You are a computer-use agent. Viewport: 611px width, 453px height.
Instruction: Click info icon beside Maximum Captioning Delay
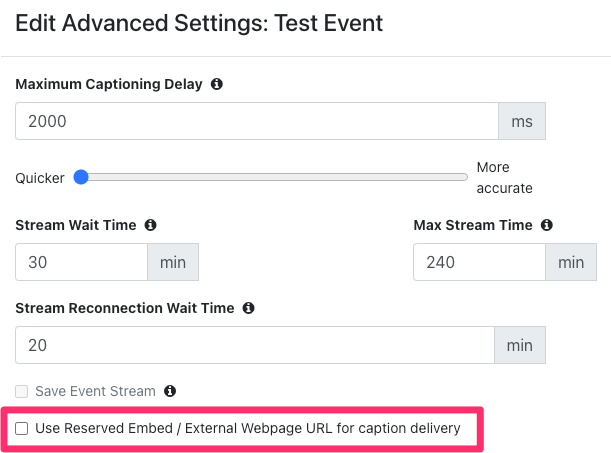tap(217, 84)
